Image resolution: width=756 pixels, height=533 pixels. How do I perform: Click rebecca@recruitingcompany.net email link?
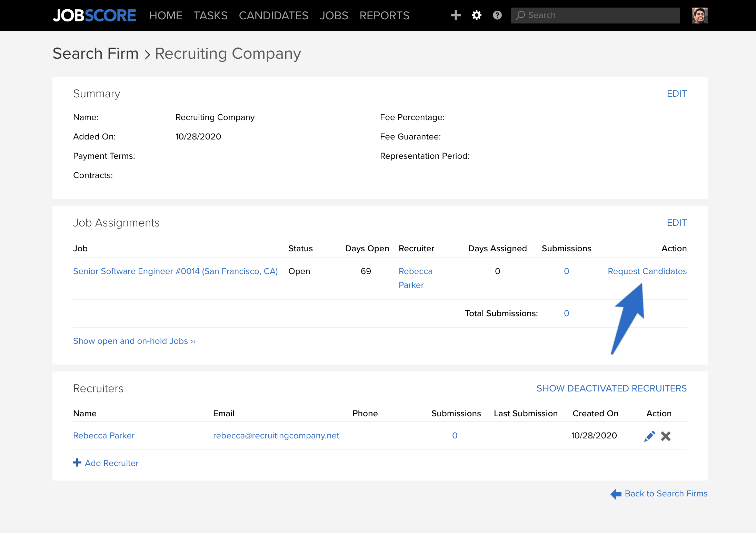(276, 436)
